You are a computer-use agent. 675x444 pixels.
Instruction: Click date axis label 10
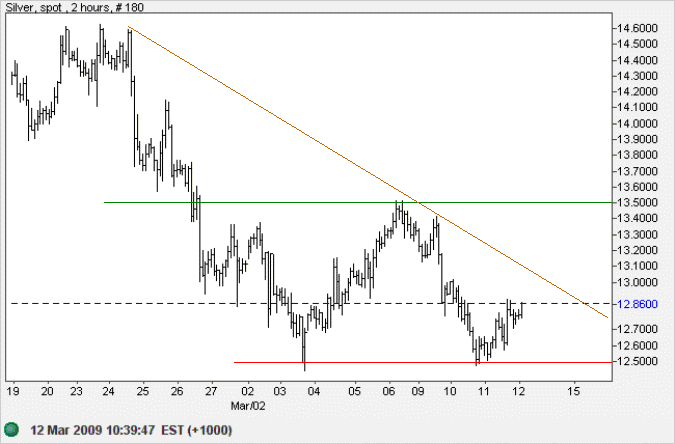click(450, 391)
